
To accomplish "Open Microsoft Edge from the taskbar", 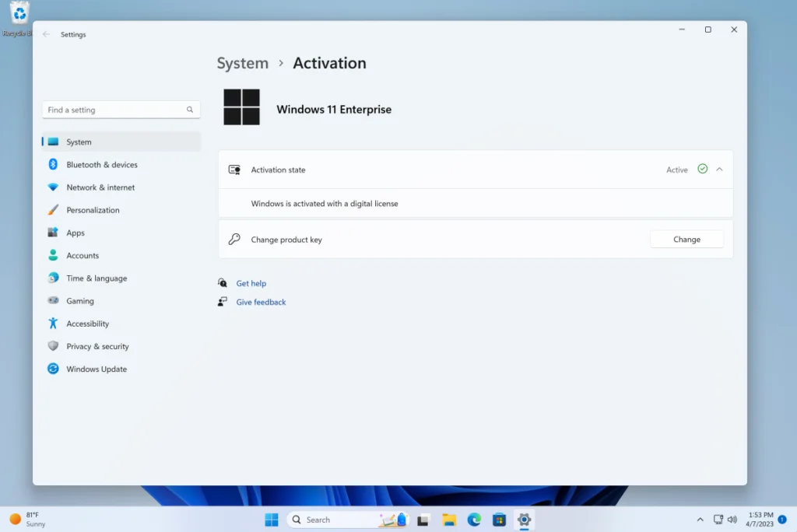I will [x=474, y=520].
